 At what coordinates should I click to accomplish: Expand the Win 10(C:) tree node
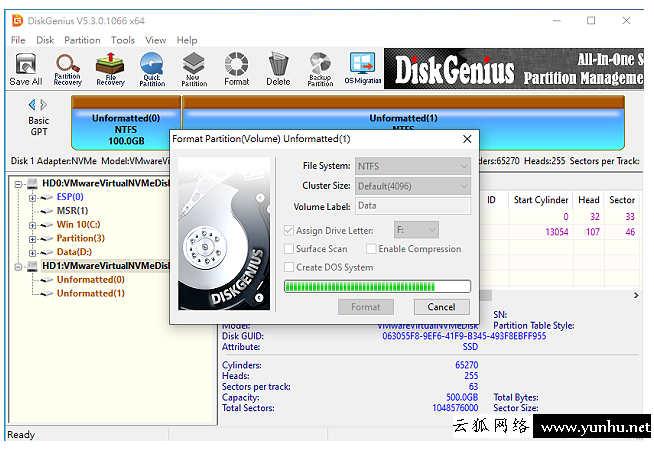32,225
